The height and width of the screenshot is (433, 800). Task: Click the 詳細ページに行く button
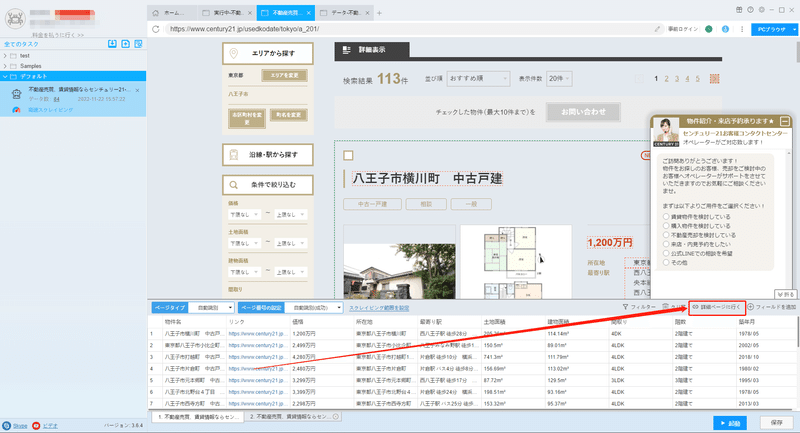717,307
